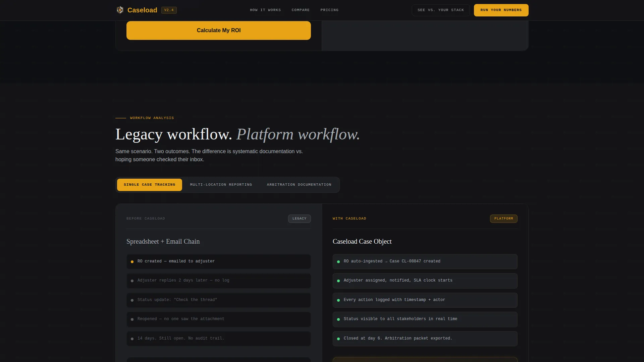Click 'Before Caseload' label
Screen dimensions: 644x362
[x=146, y=219]
